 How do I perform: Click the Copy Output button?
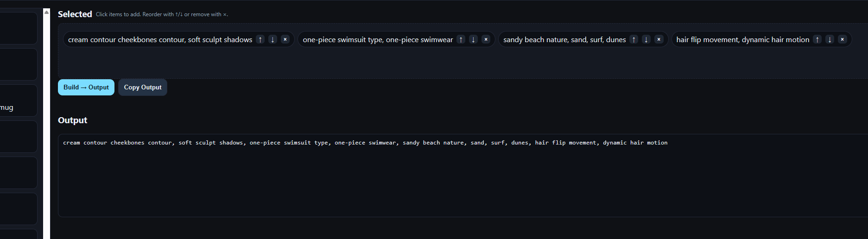[143, 88]
